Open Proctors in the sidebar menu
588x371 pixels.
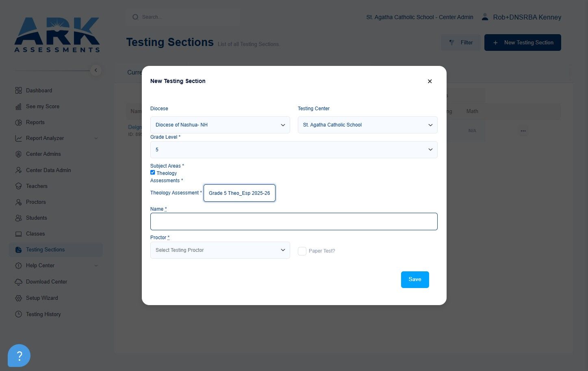(36, 202)
